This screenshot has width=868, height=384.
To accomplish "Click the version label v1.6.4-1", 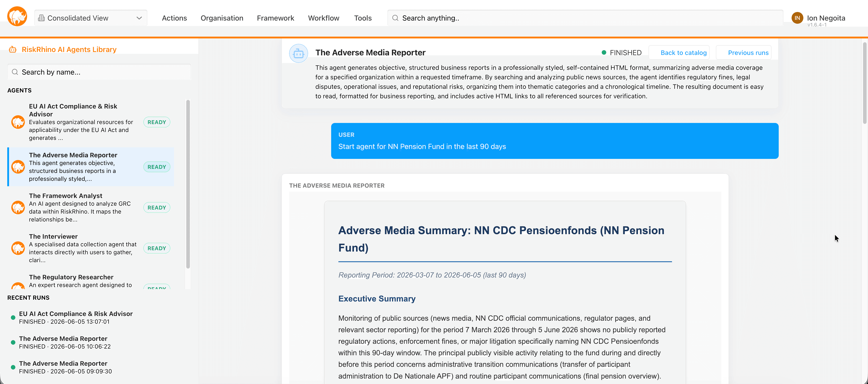I will coord(817,25).
